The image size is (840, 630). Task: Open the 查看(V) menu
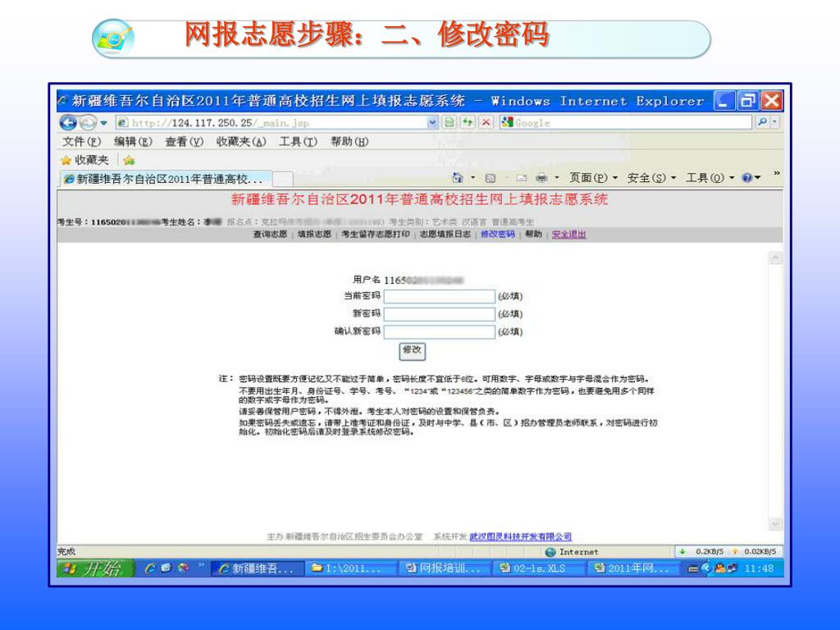184,141
